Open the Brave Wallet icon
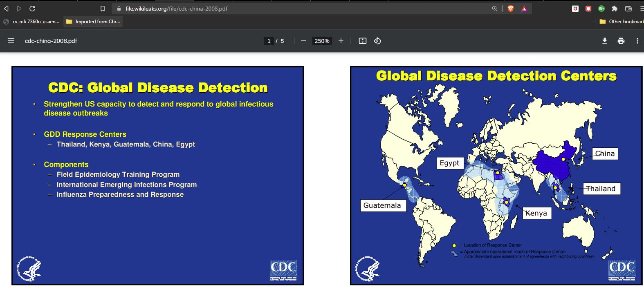Viewport: 644px width, 287px height. 628,9
